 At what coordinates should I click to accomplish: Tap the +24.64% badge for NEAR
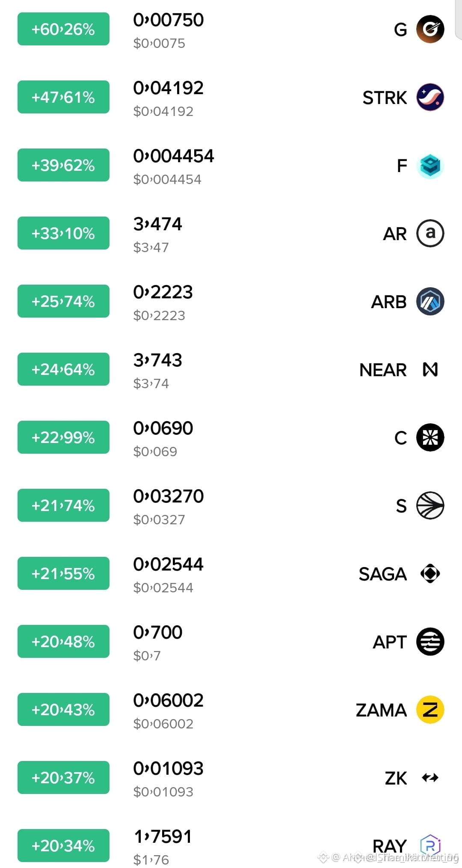coord(63,369)
